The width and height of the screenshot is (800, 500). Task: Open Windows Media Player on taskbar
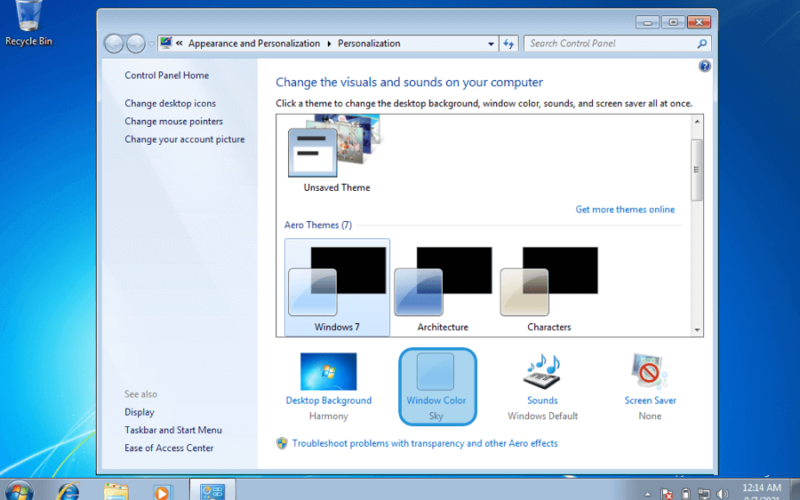coord(162,492)
